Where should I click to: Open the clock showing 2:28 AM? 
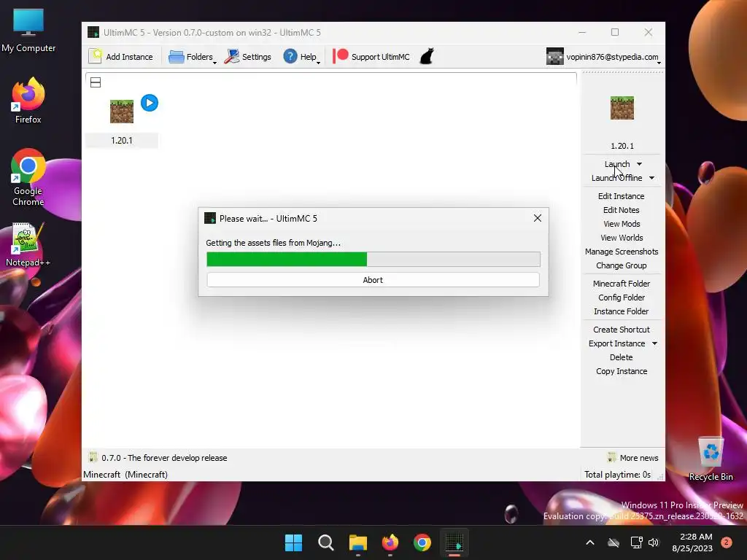(x=692, y=542)
